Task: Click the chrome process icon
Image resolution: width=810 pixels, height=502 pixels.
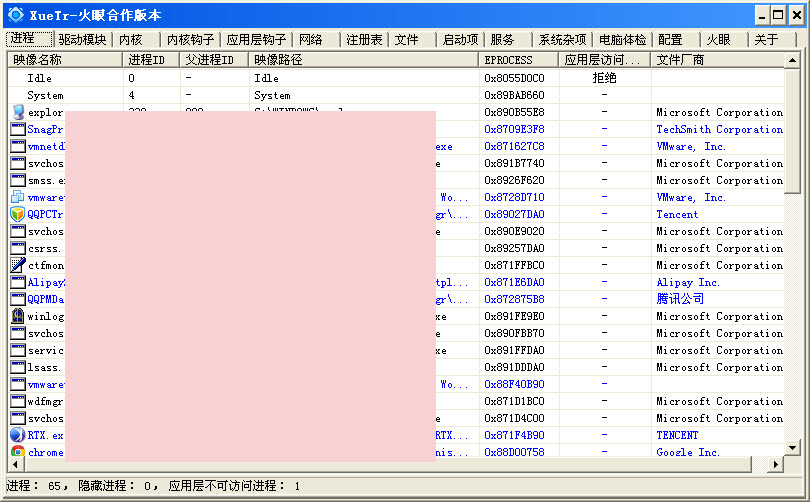Action: tap(18, 451)
